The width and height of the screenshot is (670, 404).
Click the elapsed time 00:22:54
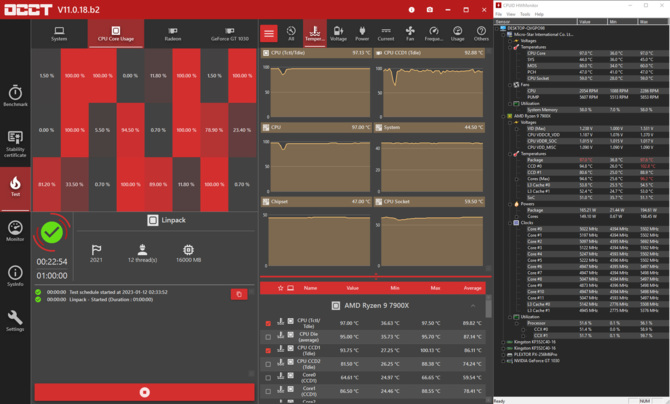tap(52, 262)
